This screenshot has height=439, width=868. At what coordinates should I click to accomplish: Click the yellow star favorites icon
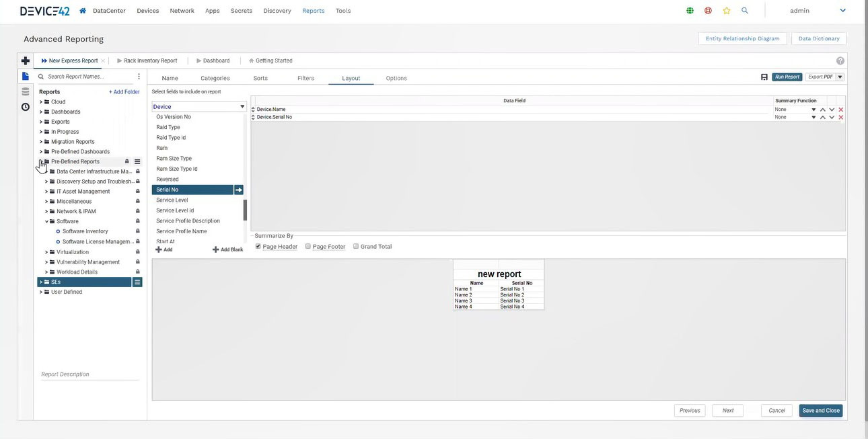(725, 10)
